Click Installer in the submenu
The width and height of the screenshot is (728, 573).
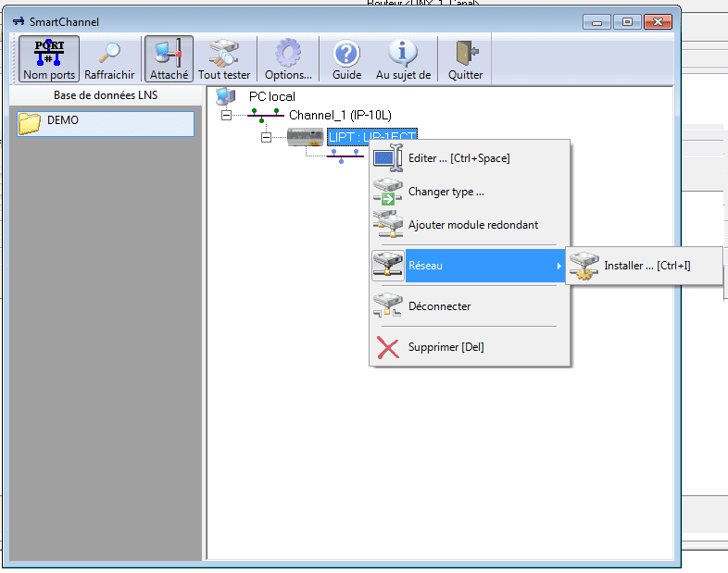(x=646, y=266)
